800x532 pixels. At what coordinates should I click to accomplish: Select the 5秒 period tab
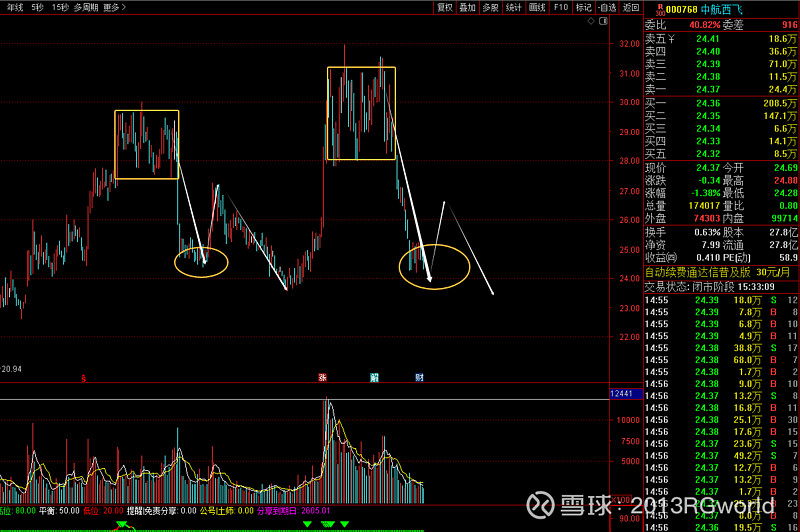tap(37, 7)
